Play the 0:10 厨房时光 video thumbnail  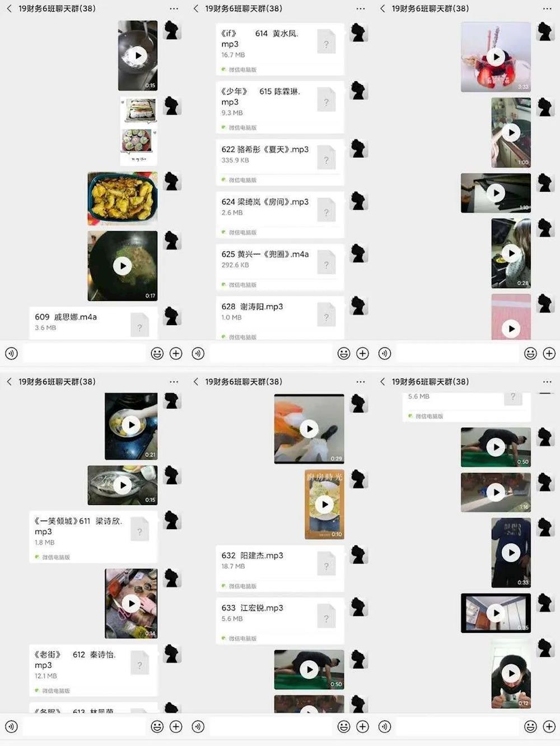click(x=324, y=504)
